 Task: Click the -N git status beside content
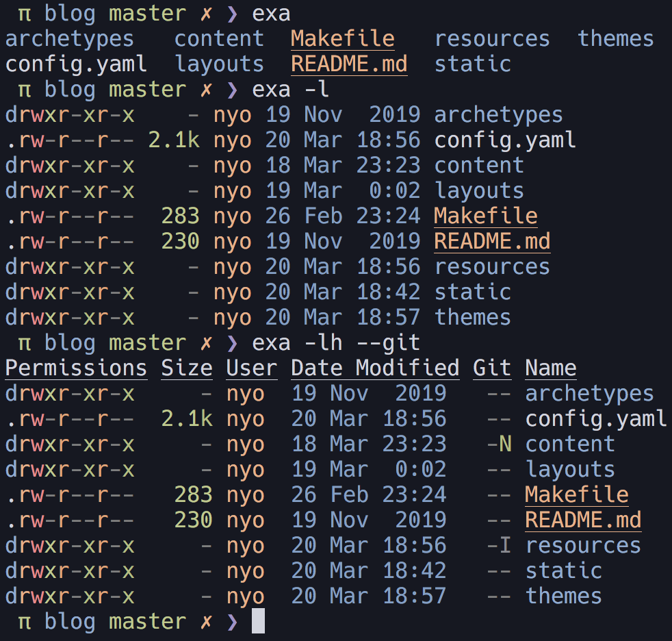499,444
